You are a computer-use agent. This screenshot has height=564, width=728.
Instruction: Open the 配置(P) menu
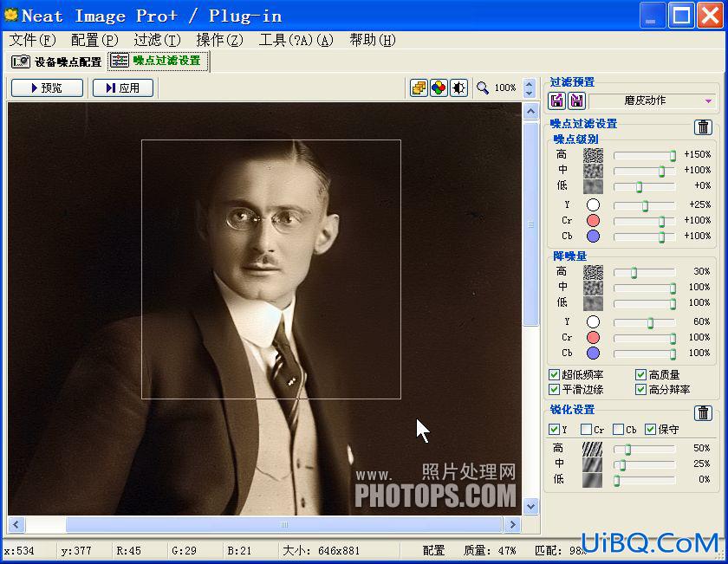94,41
